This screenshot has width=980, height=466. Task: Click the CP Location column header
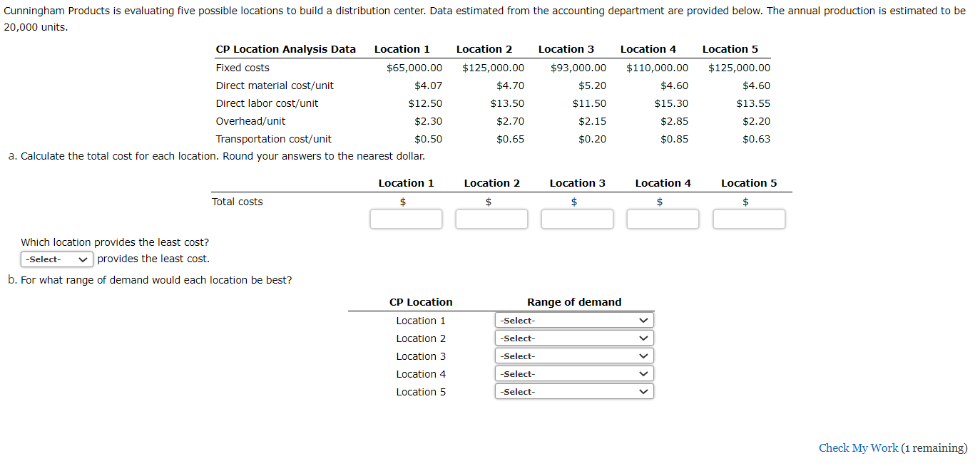[x=421, y=302]
